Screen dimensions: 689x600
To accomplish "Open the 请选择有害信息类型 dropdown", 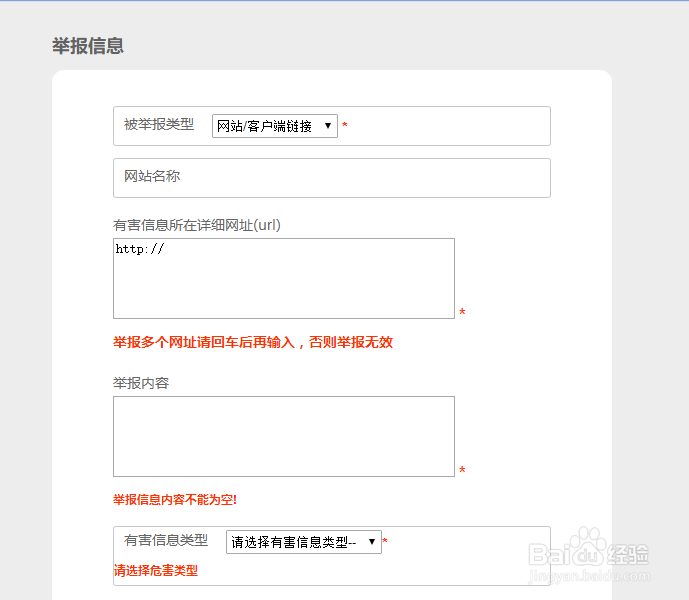I will pos(304,542).
